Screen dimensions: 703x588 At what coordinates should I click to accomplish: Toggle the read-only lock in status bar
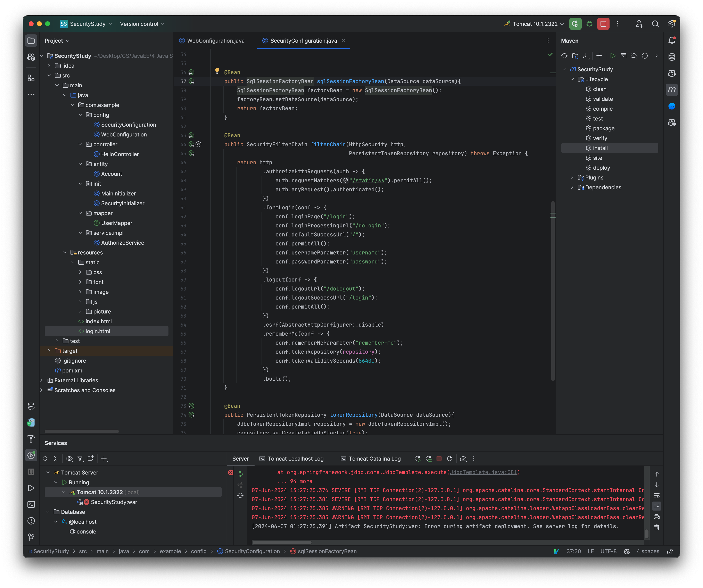click(x=670, y=551)
